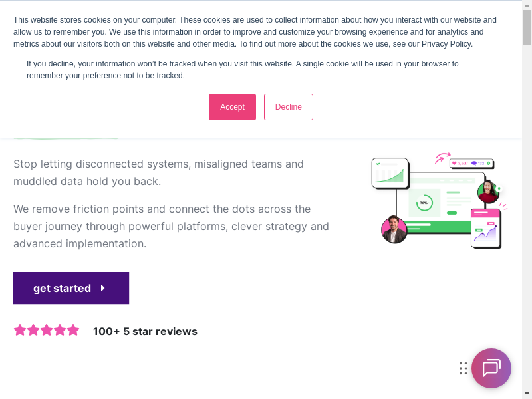Click the 76% circular progress ring
Image resolution: width=532 pixels, height=399 pixels.
click(424, 203)
